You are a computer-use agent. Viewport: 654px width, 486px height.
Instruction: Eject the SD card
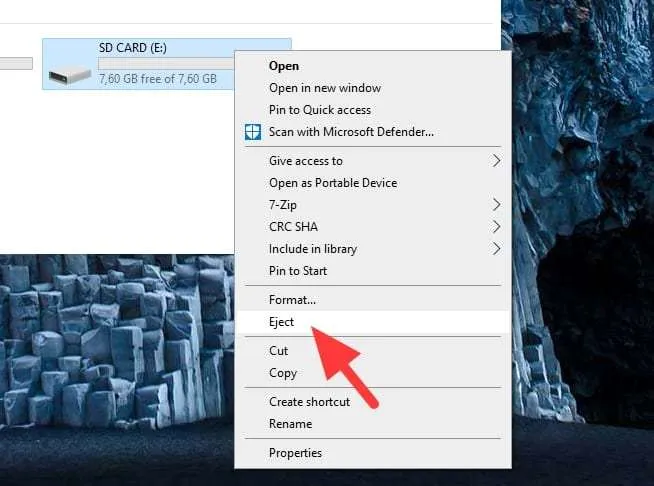point(373,322)
